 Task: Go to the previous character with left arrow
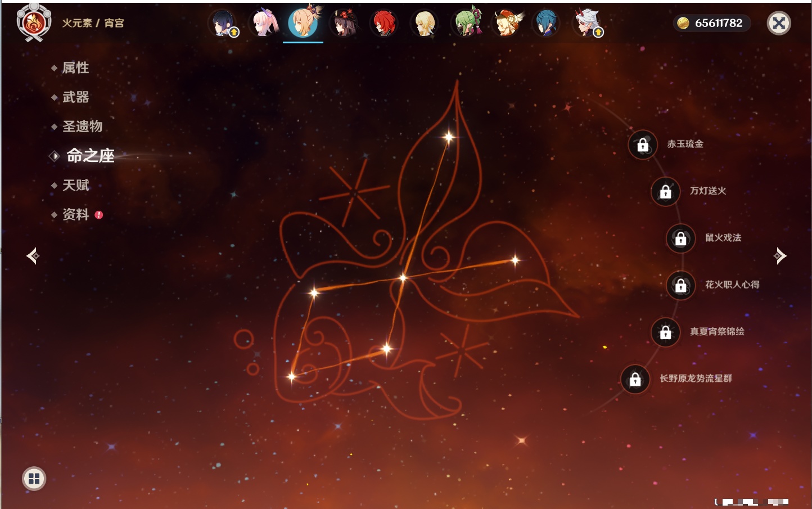[33, 256]
